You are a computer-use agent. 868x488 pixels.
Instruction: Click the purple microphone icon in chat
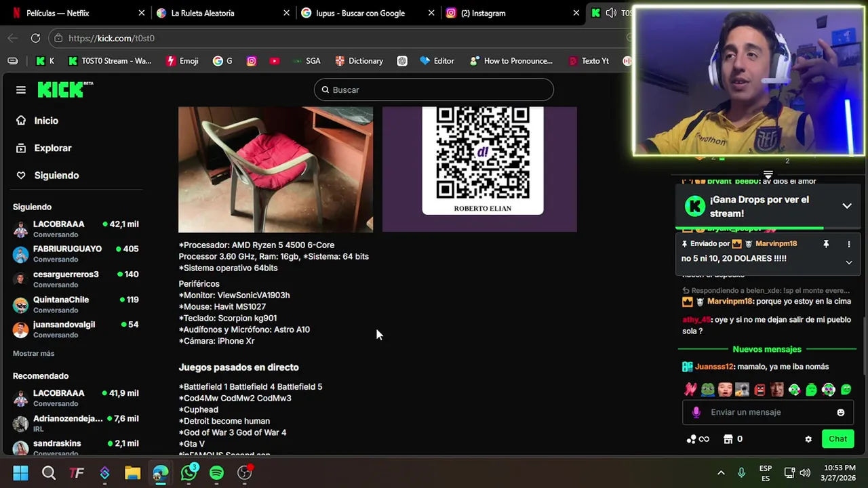coord(696,412)
